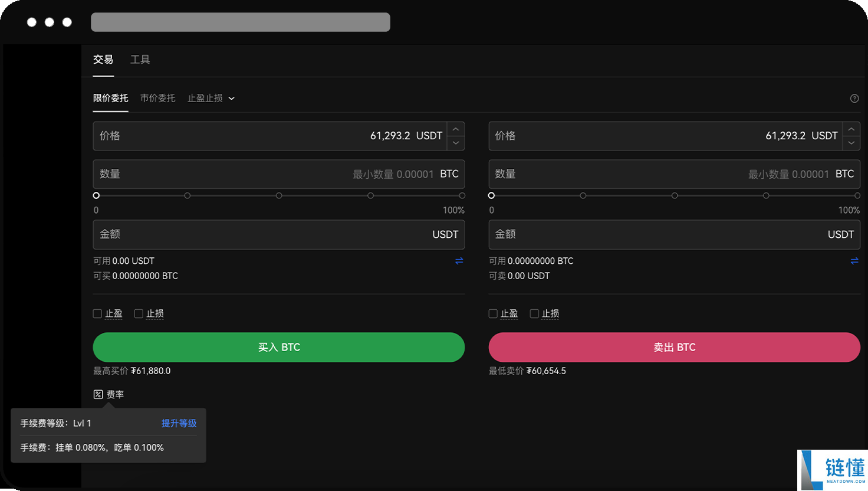Click the blue swap icon on the buy side
The image size is (868, 491).
click(459, 260)
